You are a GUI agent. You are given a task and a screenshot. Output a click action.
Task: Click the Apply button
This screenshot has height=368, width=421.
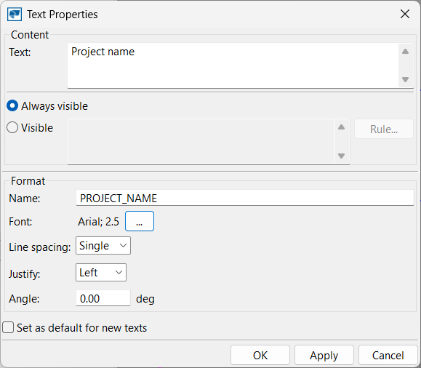(324, 355)
